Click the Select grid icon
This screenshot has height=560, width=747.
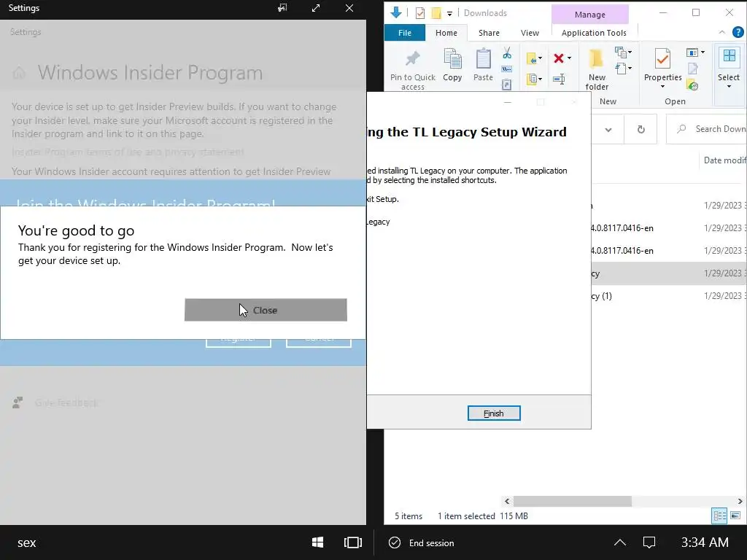tap(729, 56)
